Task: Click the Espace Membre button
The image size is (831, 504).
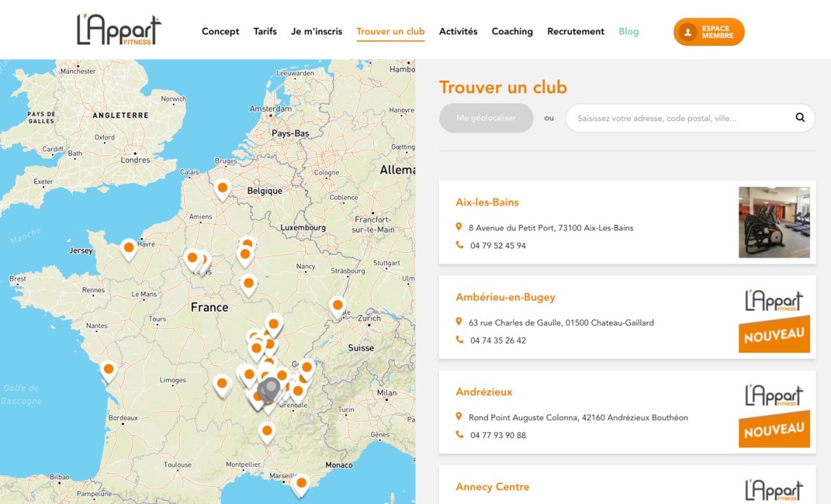Action: point(708,31)
